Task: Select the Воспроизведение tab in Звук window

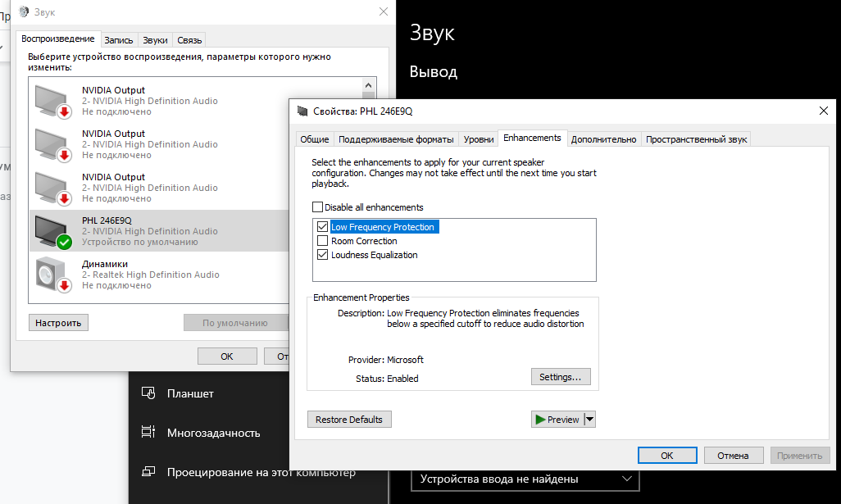Action: click(58, 39)
